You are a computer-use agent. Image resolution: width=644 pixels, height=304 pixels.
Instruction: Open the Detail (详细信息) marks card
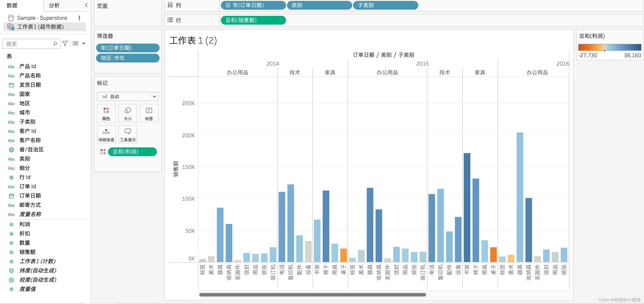pos(106,134)
